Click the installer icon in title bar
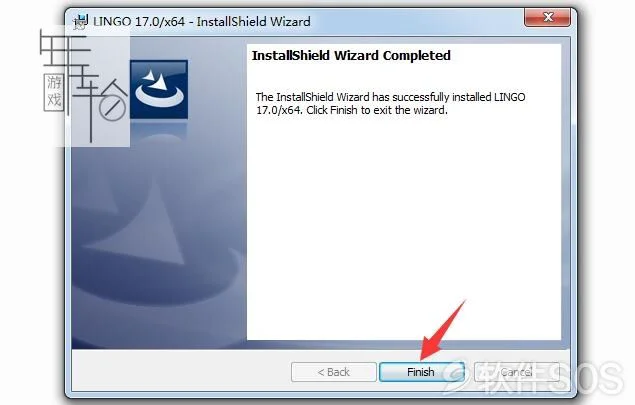 point(81,21)
